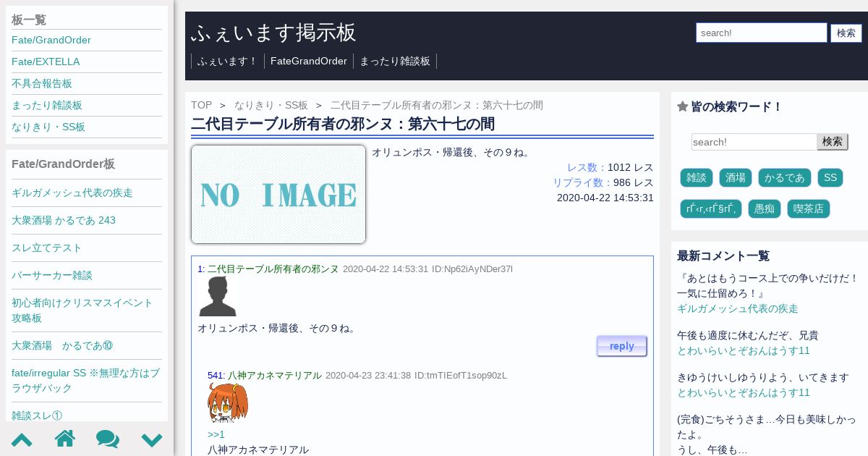Select the 愚痴 search tag
The image size is (868, 456).
pyautogui.click(x=765, y=209)
